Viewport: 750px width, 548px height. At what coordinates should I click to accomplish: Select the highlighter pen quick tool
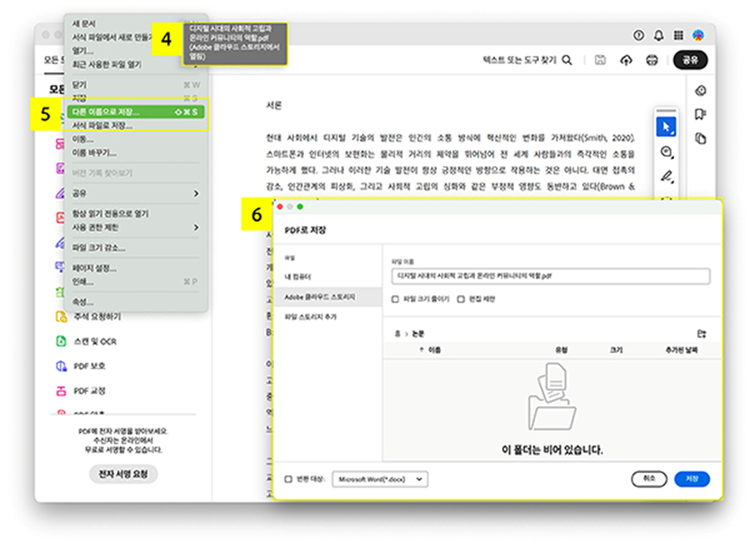667,176
